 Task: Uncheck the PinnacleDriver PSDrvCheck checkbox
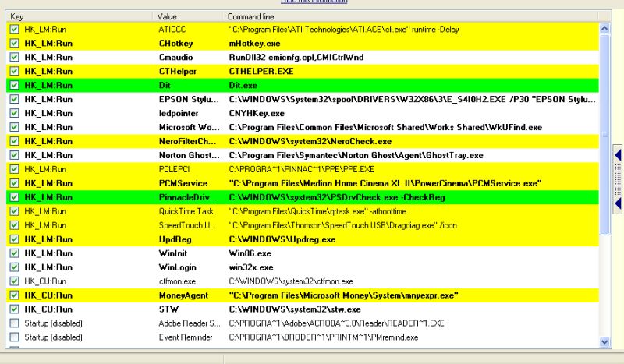[14, 197]
